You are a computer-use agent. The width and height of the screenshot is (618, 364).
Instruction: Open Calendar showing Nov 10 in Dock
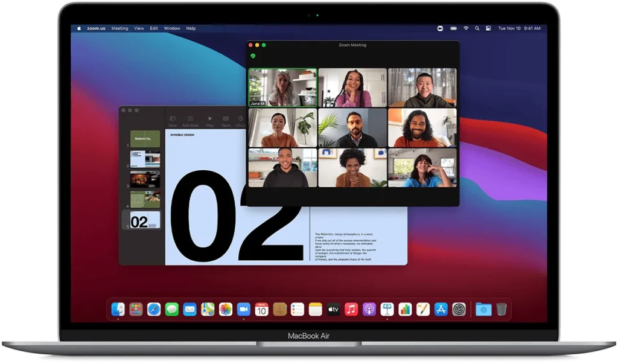click(261, 310)
